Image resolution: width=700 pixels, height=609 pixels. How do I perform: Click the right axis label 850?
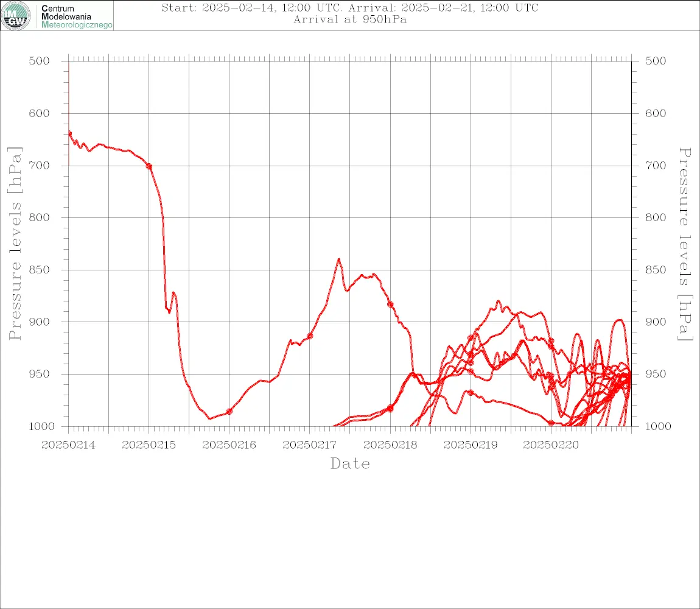[x=656, y=270]
